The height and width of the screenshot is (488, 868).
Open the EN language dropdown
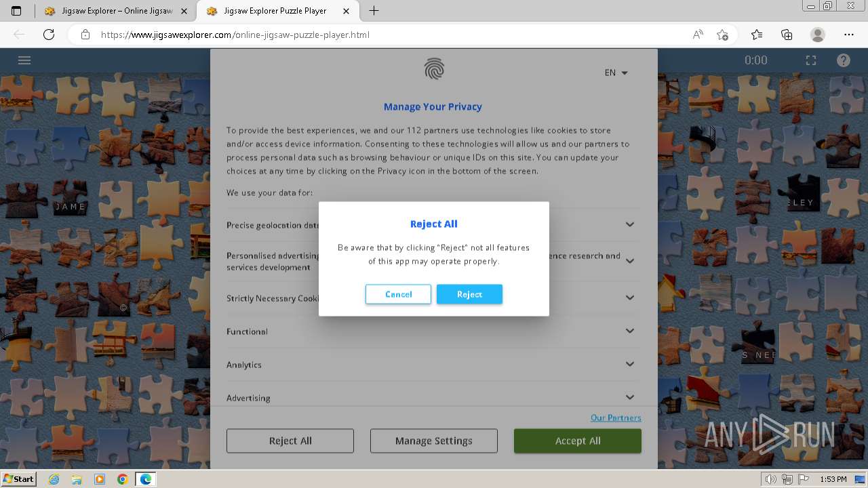click(x=616, y=73)
